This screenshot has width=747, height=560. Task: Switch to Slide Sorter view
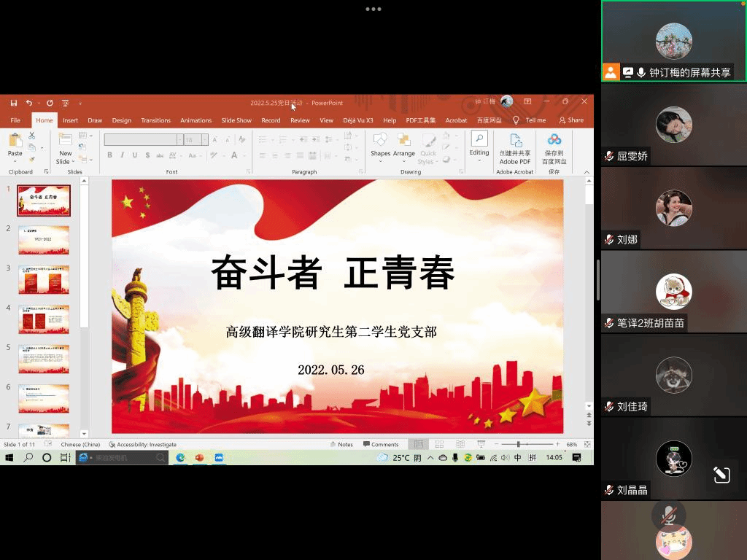pos(439,444)
